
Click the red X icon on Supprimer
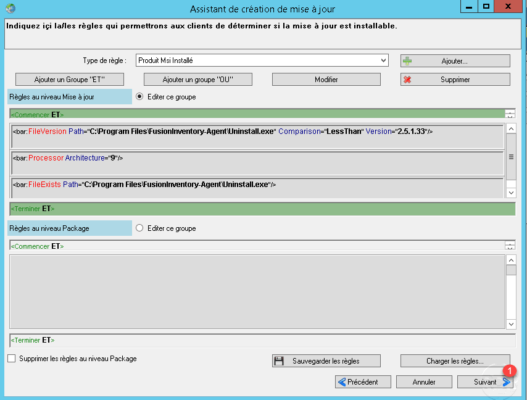click(407, 80)
